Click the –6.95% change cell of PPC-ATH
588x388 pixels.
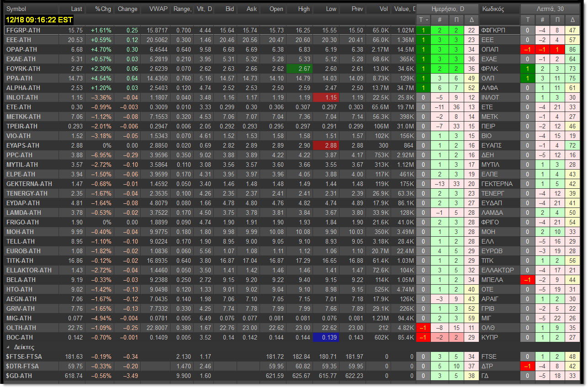click(100, 155)
